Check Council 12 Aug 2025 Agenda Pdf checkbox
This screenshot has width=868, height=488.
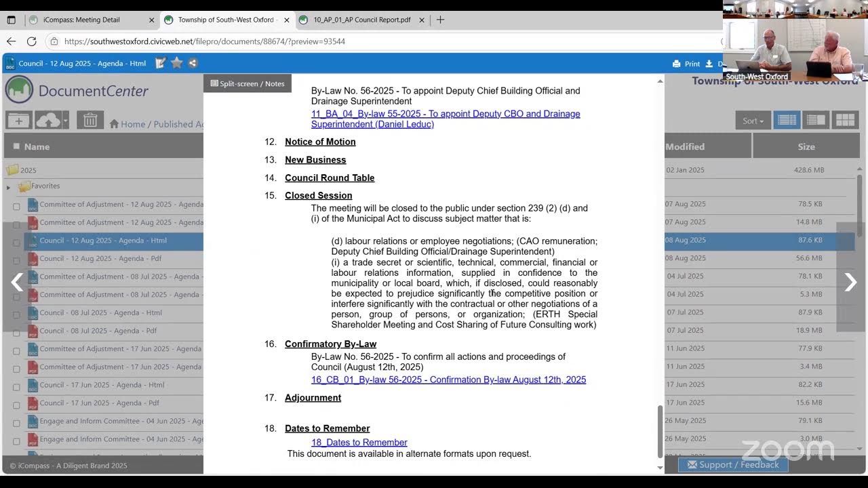(x=16, y=260)
